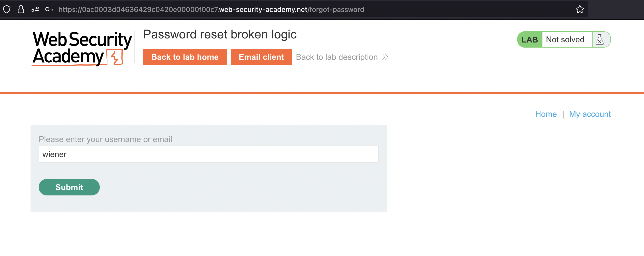644x256 pixels.
Task: Open saved logins via key icon
Action: point(49,9)
